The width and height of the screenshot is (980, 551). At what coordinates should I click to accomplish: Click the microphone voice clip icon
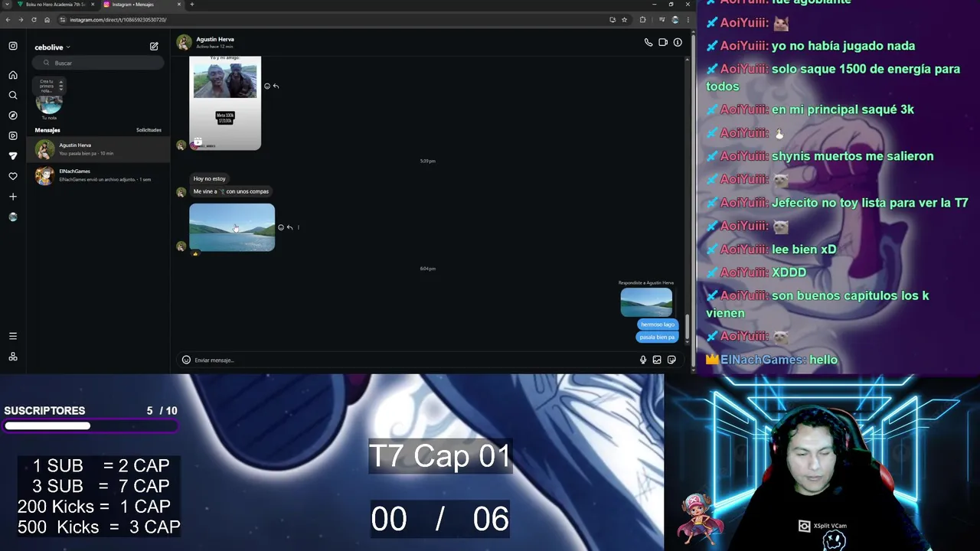[643, 360]
